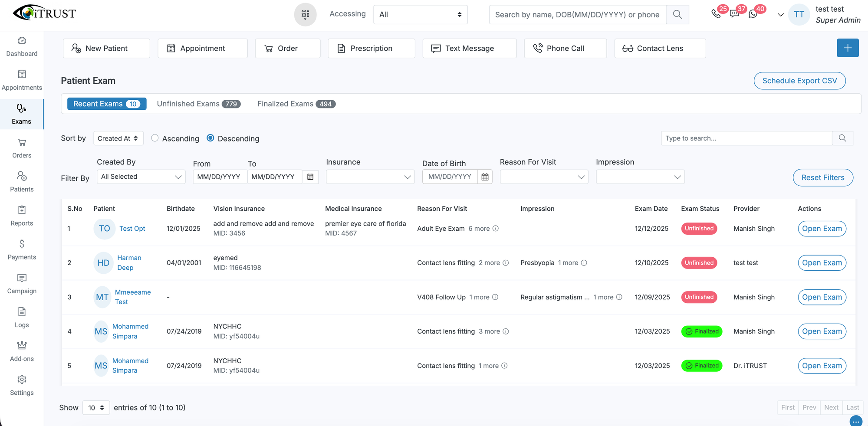Open the dial pad grid icon
Screen dimensions: 868x426
click(305, 14)
